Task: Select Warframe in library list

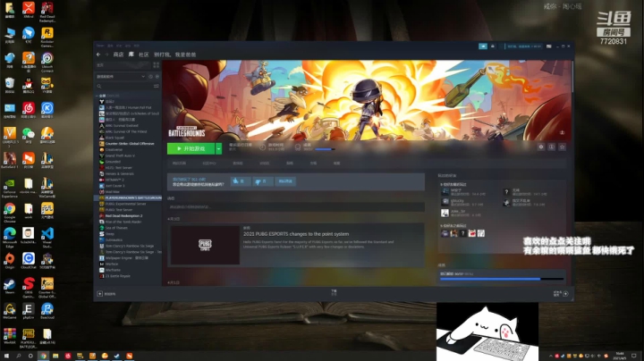Action: (110, 270)
